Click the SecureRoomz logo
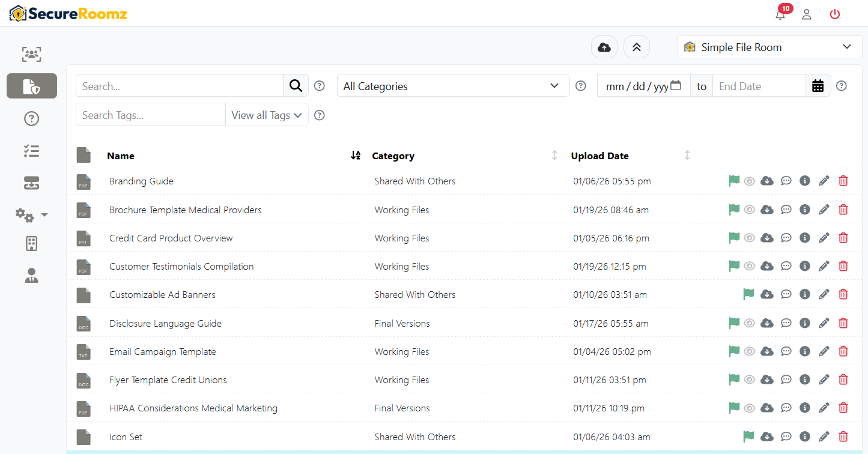This screenshot has width=868, height=454. 68,13
